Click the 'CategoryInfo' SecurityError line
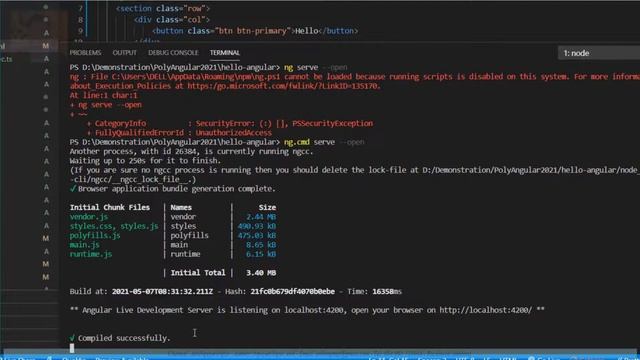This screenshot has height=360, width=640. click(x=229, y=123)
